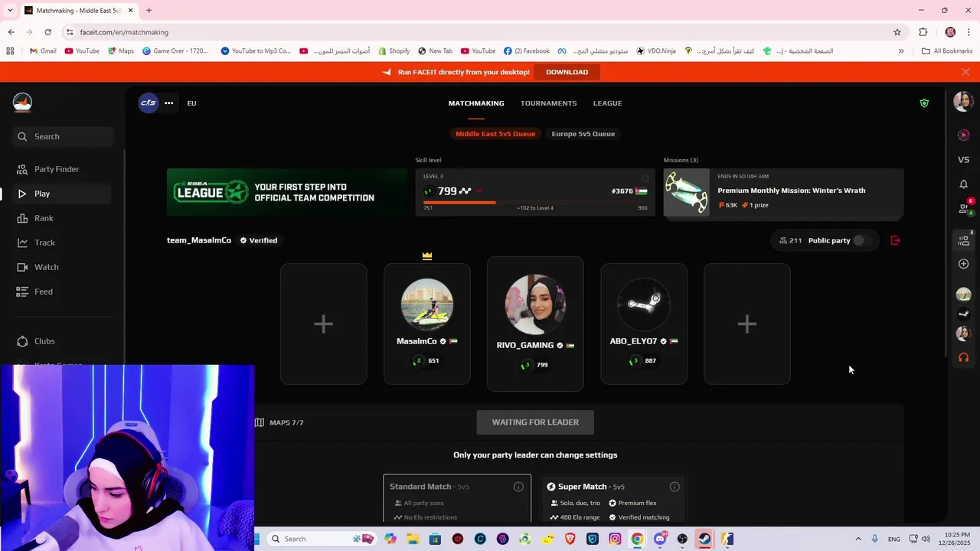980x551 pixels.
Task: Bookmark this page with star icon
Action: [x=897, y=32]
